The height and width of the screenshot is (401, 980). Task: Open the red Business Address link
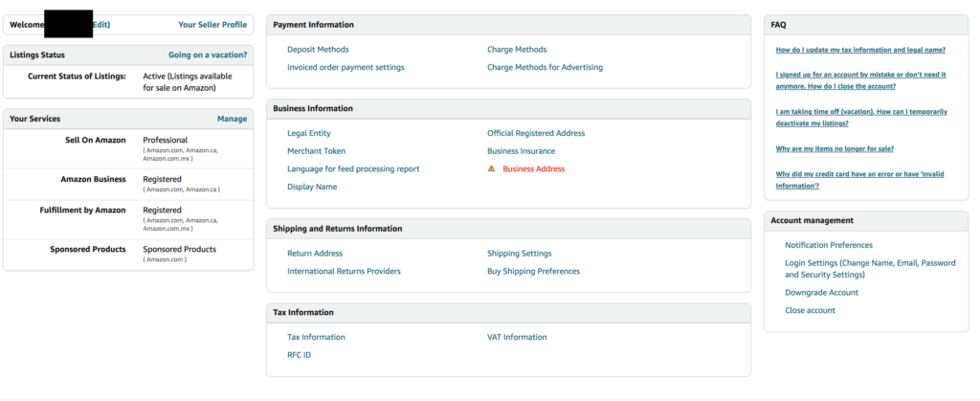534,168
